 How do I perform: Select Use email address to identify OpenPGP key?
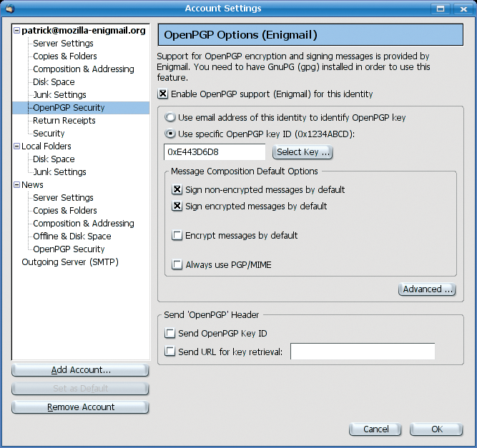170,117
